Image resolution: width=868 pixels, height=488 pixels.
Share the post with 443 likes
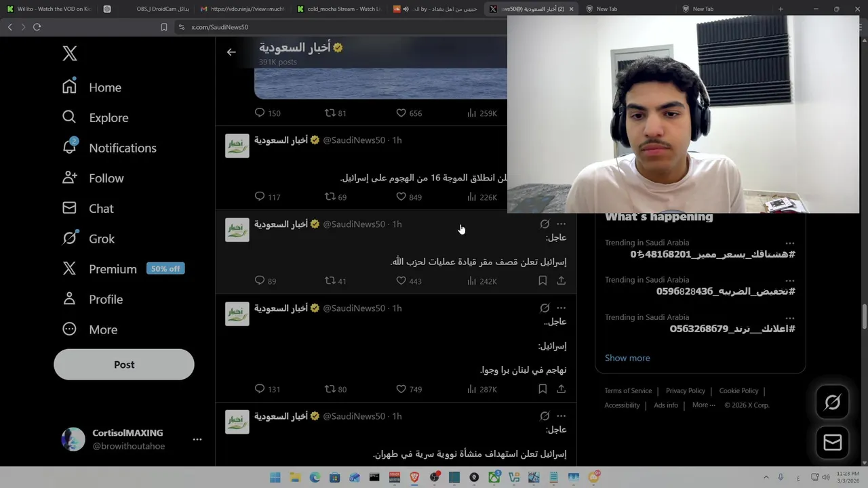click(x=561, y=281)
